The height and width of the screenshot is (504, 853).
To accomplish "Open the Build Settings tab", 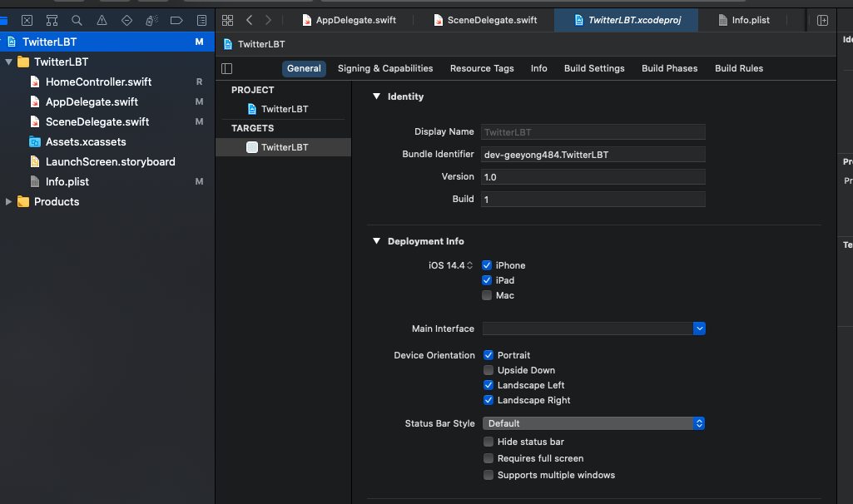I will pos(594,68).
